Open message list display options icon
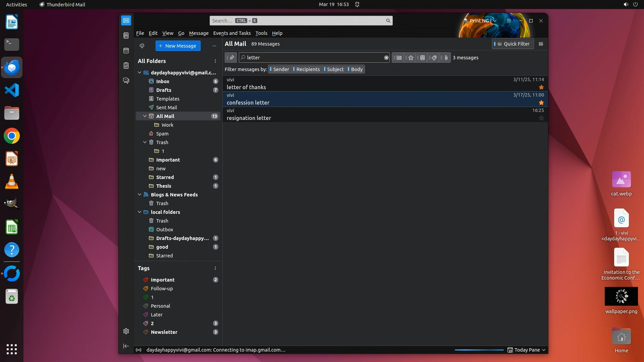The width and height of the screenshot is (644, 362). pos(541,44)
